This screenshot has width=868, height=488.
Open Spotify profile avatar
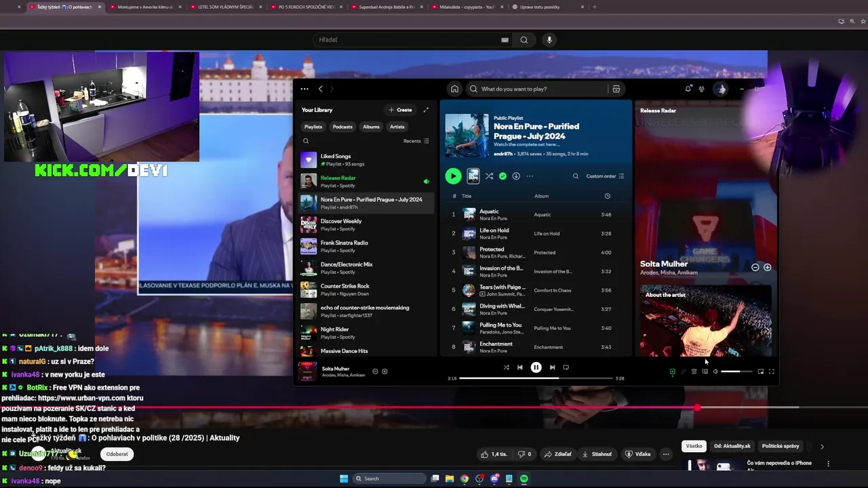pyautogui.click(x=721, y=89)
